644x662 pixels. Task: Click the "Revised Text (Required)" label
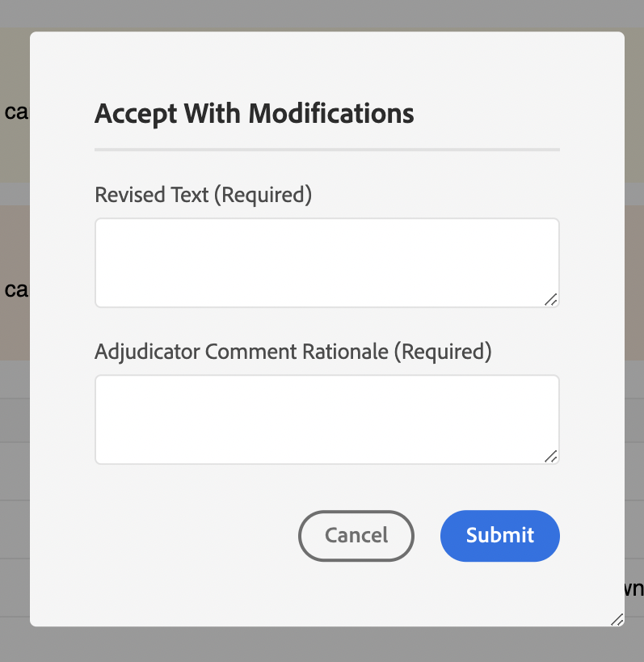(203, 195)
